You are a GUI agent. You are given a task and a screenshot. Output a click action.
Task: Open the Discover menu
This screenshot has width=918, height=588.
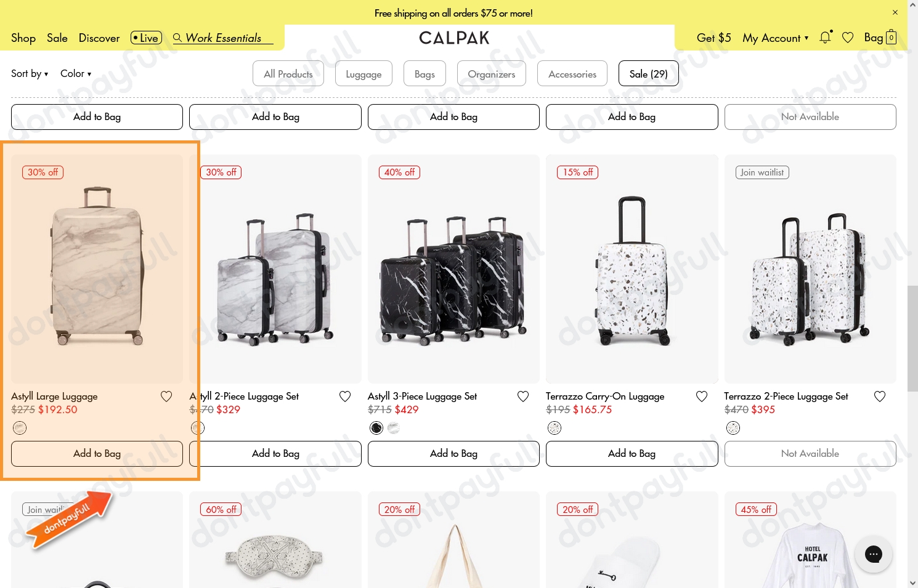[x=99, y=38]
